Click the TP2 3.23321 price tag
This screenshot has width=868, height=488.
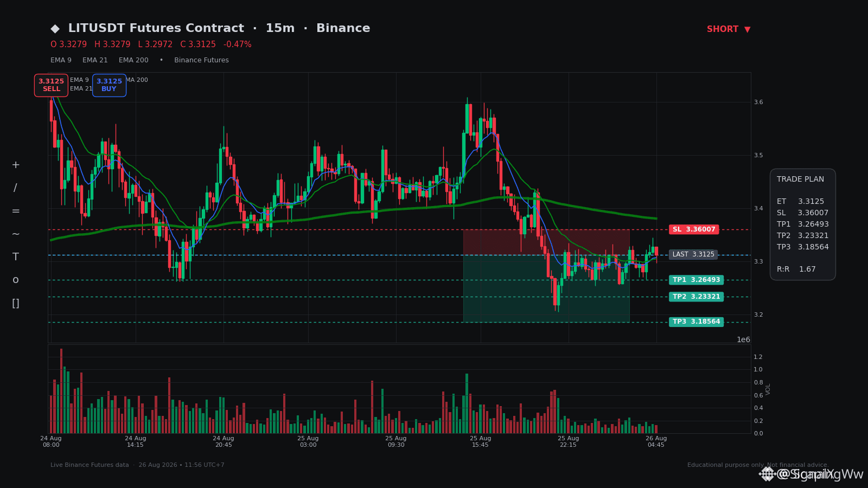(x=696, y=297)
